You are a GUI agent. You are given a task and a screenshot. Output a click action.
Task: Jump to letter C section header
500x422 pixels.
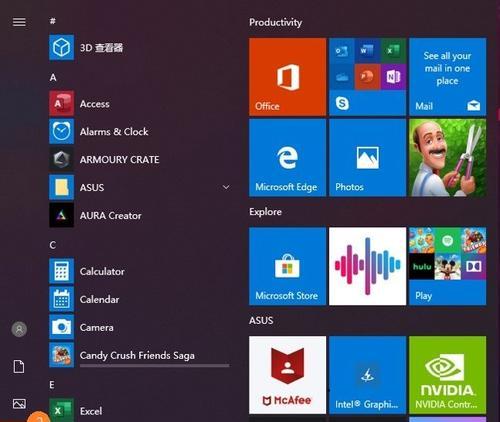52,245
